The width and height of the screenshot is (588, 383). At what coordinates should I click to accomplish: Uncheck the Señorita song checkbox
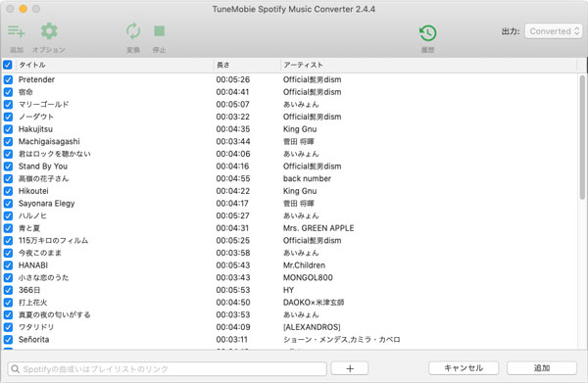pyautogui.click(x=8, y=340)
